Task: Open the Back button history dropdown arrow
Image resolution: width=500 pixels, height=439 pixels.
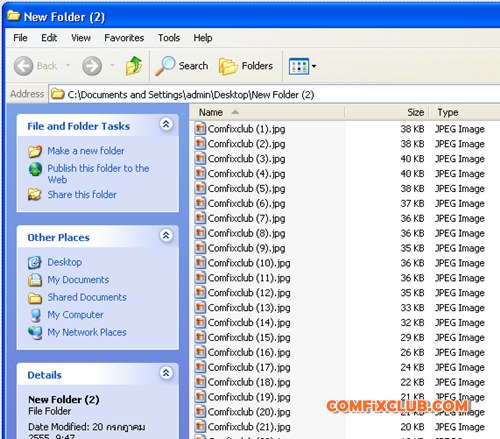Action: [x=68, y=65]
